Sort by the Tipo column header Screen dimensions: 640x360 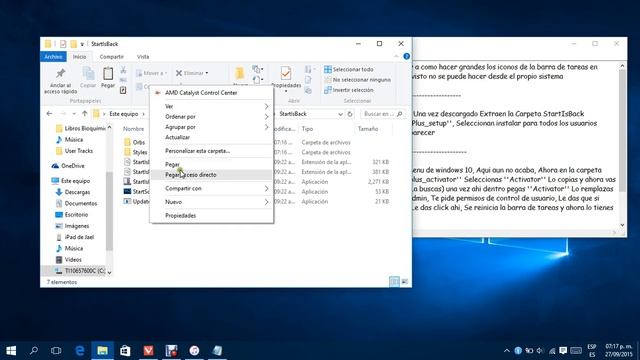307,129
